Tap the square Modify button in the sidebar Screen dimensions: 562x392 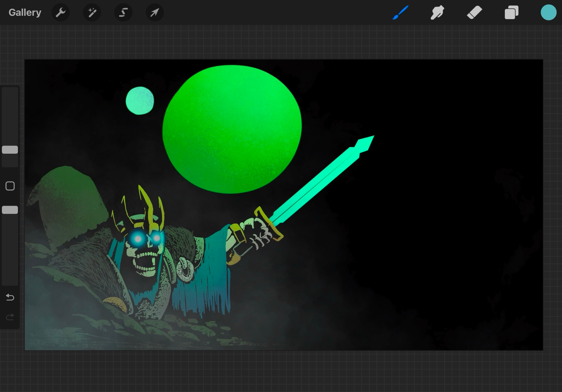click(x=10, y=186)
